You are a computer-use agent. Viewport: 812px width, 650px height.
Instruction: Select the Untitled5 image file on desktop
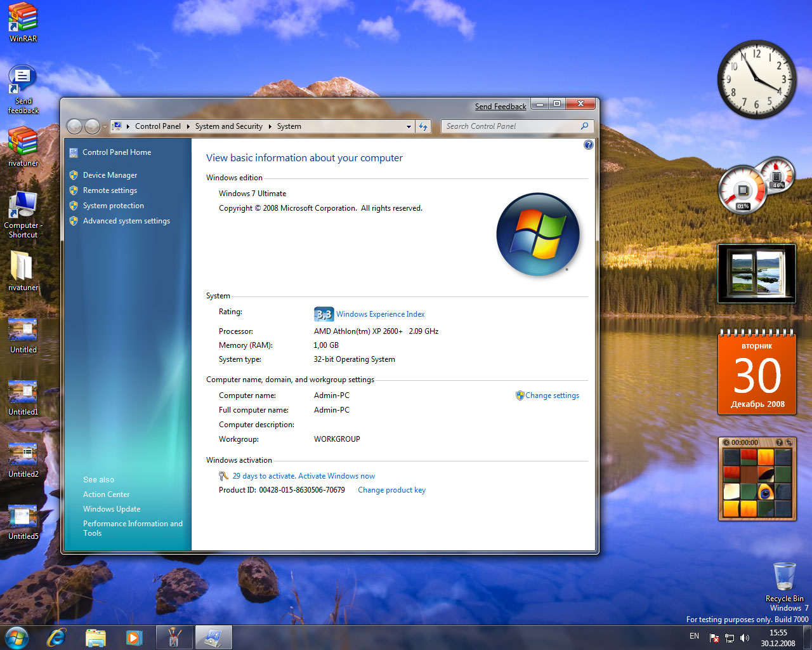[x=23, y=521]
